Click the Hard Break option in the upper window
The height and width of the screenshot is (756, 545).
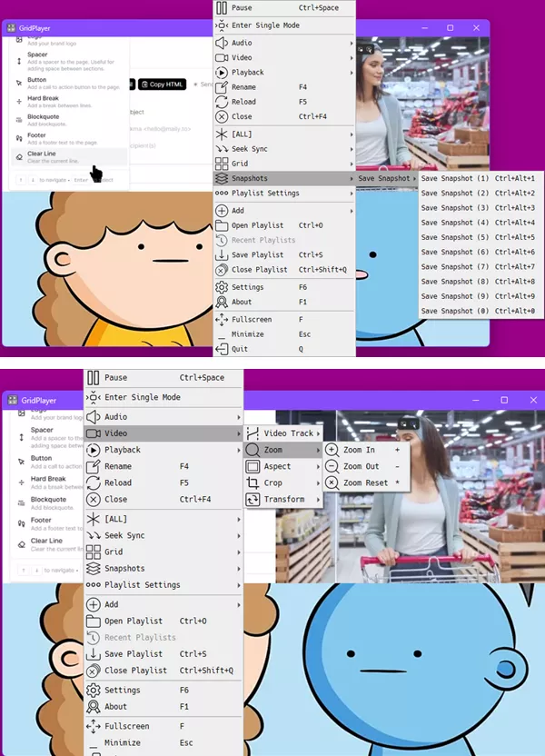click(x=69, y=101)
